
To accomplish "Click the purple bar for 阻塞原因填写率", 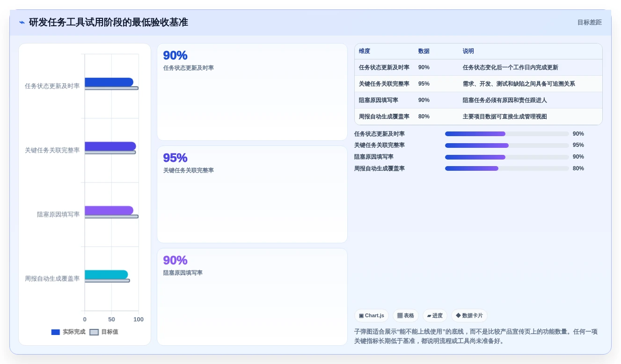I will pos(109,210).
